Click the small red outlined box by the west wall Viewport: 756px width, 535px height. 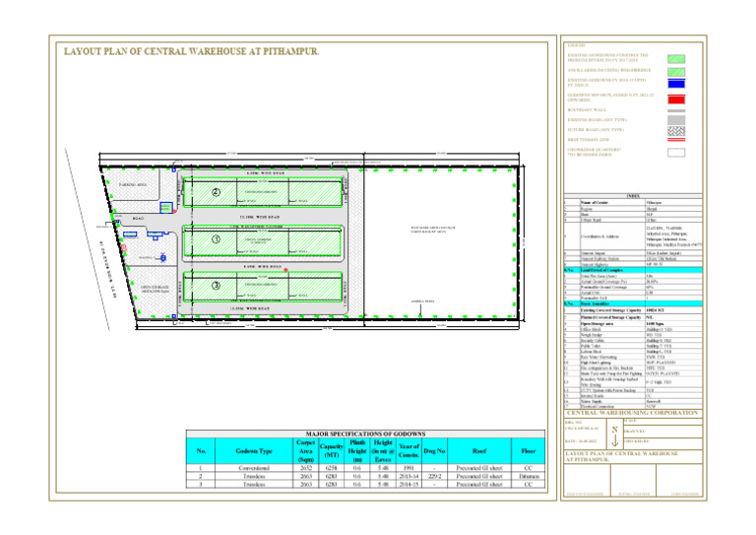pos(124,248)
